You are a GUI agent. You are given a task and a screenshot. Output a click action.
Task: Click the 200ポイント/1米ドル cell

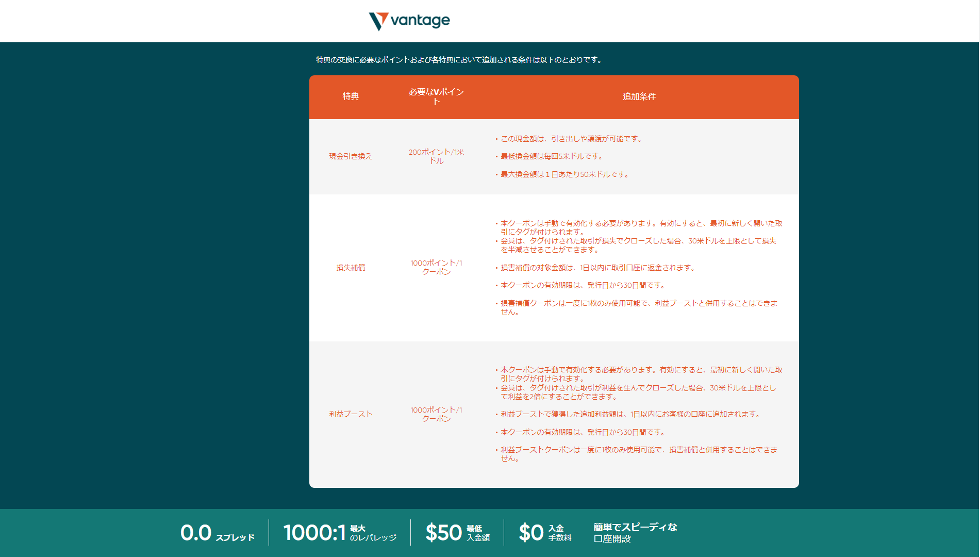tap(436, 156)
